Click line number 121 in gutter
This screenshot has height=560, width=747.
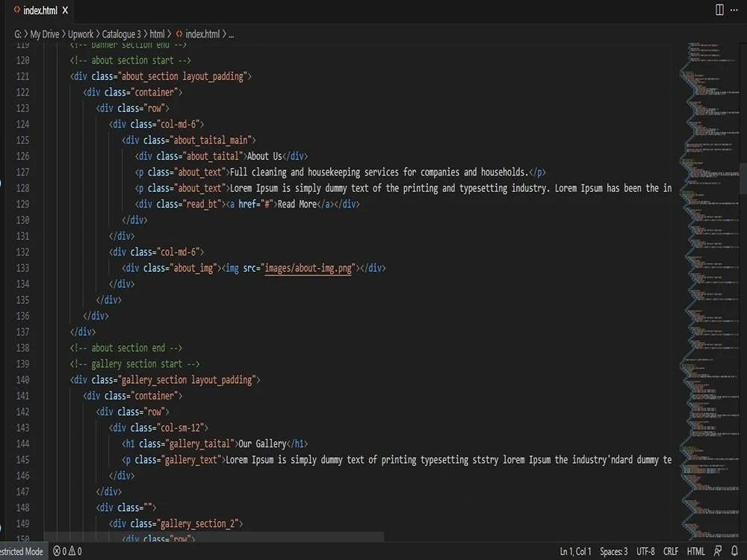tap(22, 76)
